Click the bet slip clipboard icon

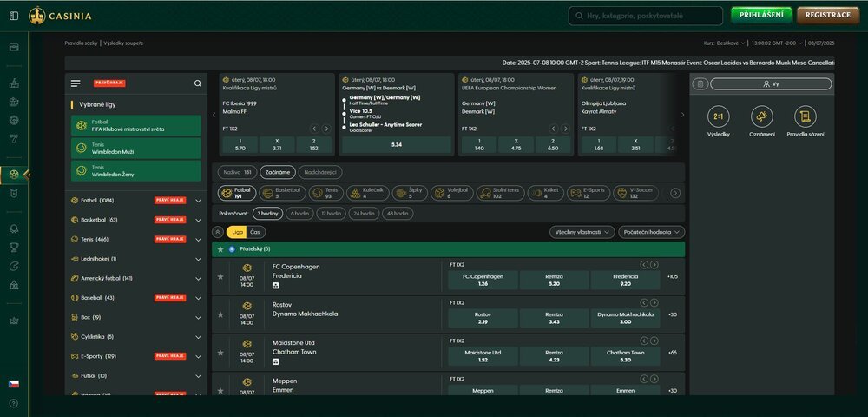[700, 84]
